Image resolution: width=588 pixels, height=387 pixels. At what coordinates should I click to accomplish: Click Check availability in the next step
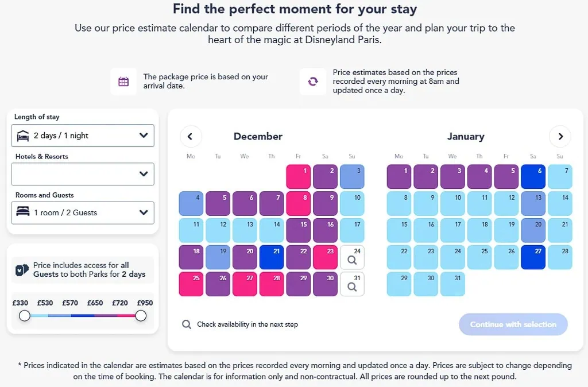240,324
